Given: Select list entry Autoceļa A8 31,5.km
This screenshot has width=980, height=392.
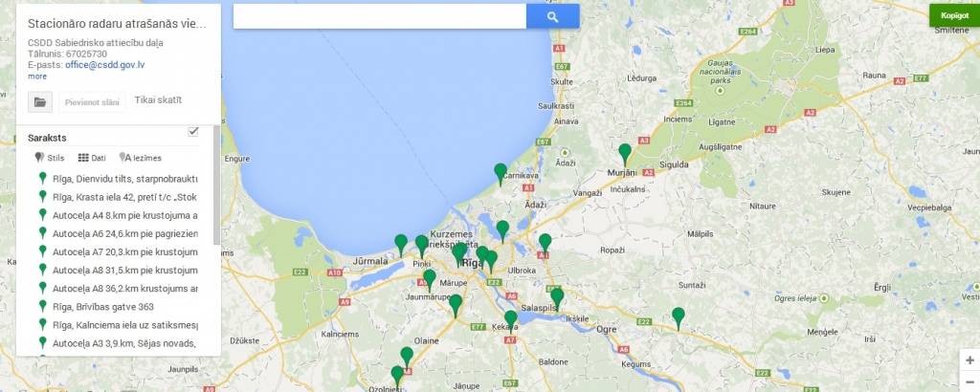Looking at the screenshot, I should pyautogui.click(x=118, y=271).
